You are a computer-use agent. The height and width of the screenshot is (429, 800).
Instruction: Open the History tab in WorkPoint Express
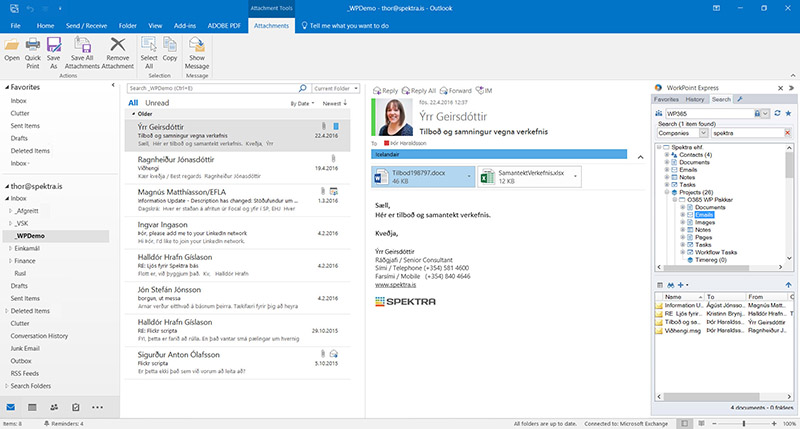click(695, 100)
